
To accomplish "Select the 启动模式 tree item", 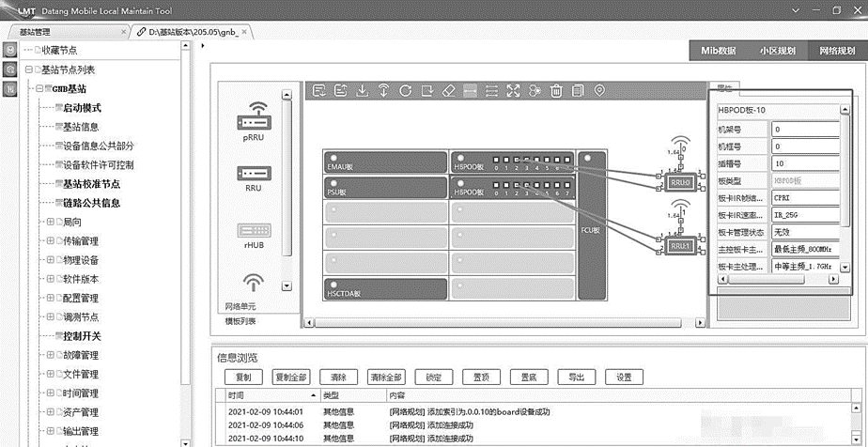I will coord(82,108).
